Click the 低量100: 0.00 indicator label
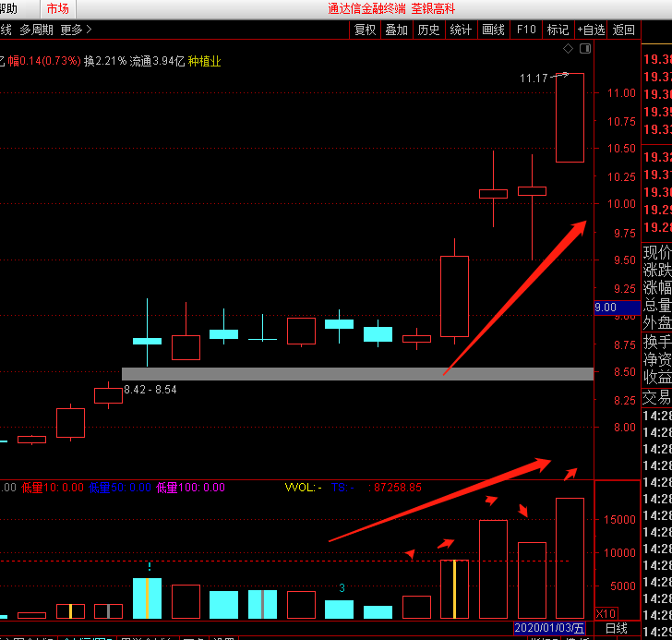The image size is (672, 640). click(191, 488)
